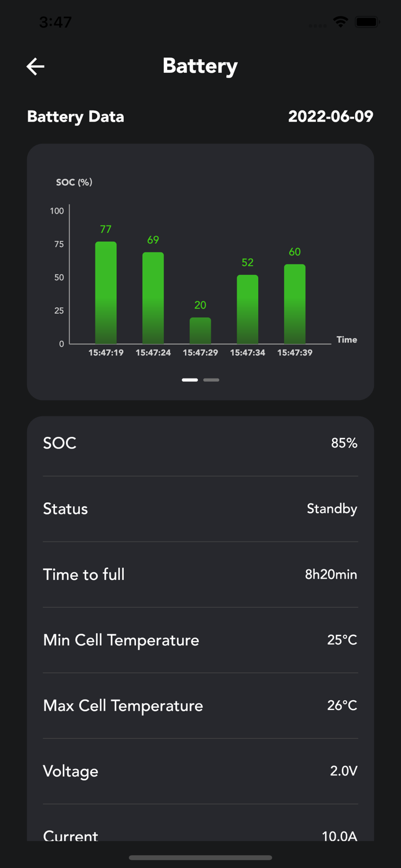The width and height of the screenshot is (401, 868).
Task: Tap the SOC row showing 85%
Action: [200, 443]
